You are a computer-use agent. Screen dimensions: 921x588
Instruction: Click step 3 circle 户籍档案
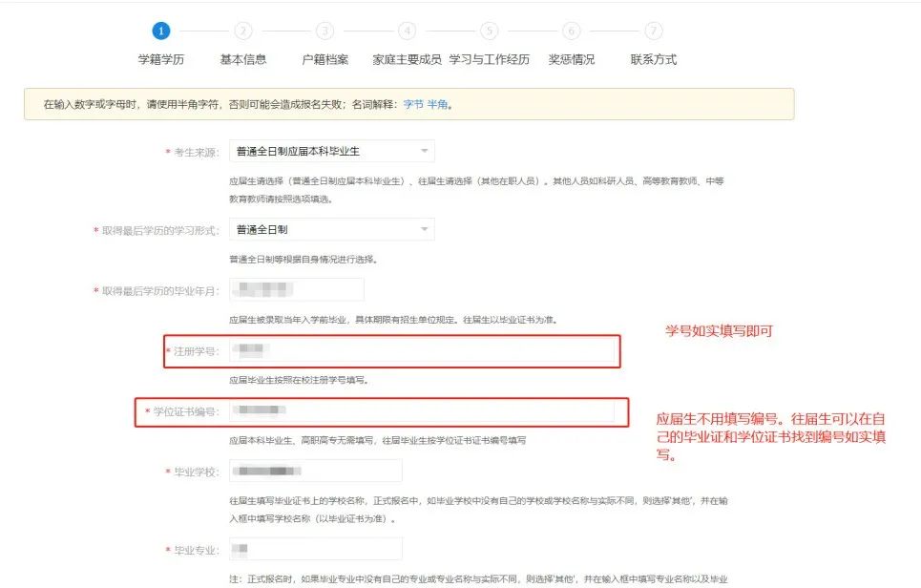(325, 31)
